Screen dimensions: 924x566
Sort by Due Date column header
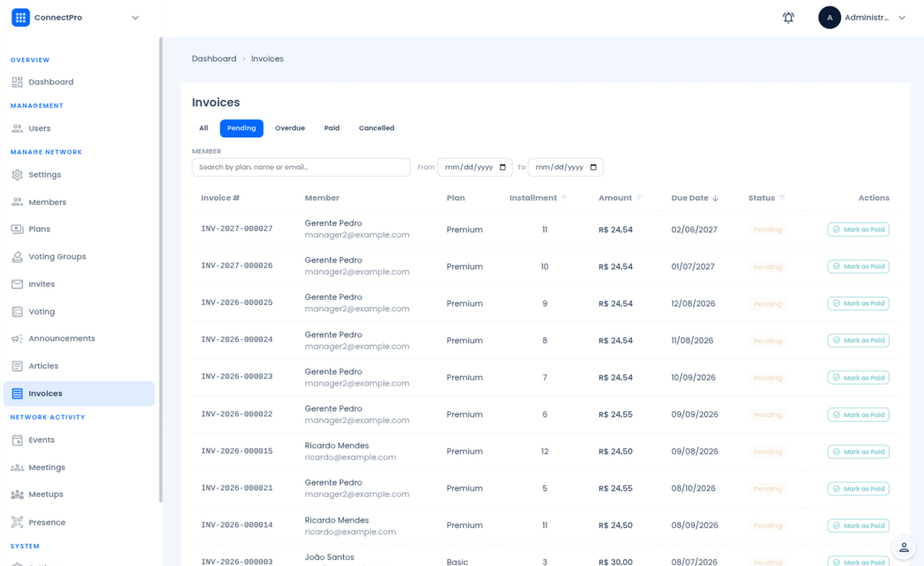[694, 198]
